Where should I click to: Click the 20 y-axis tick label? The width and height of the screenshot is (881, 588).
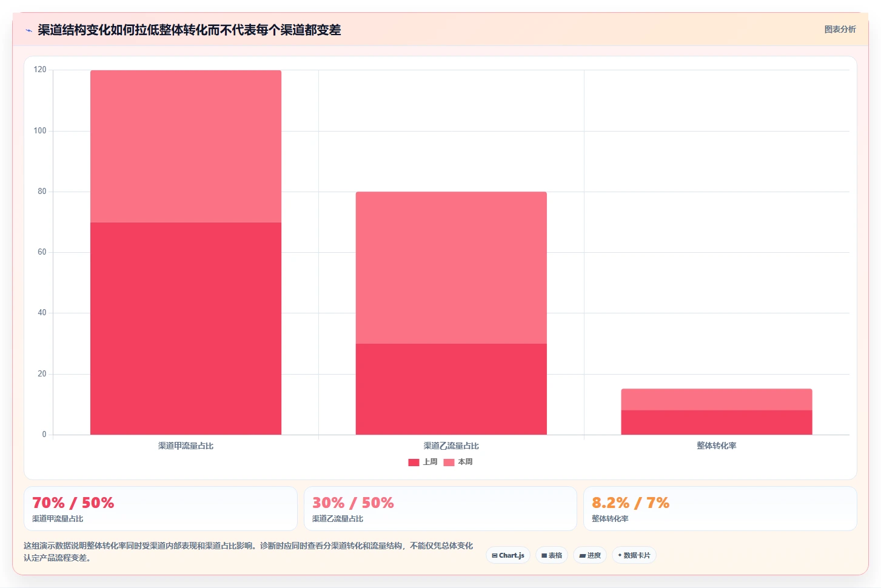tap(42, 373)
